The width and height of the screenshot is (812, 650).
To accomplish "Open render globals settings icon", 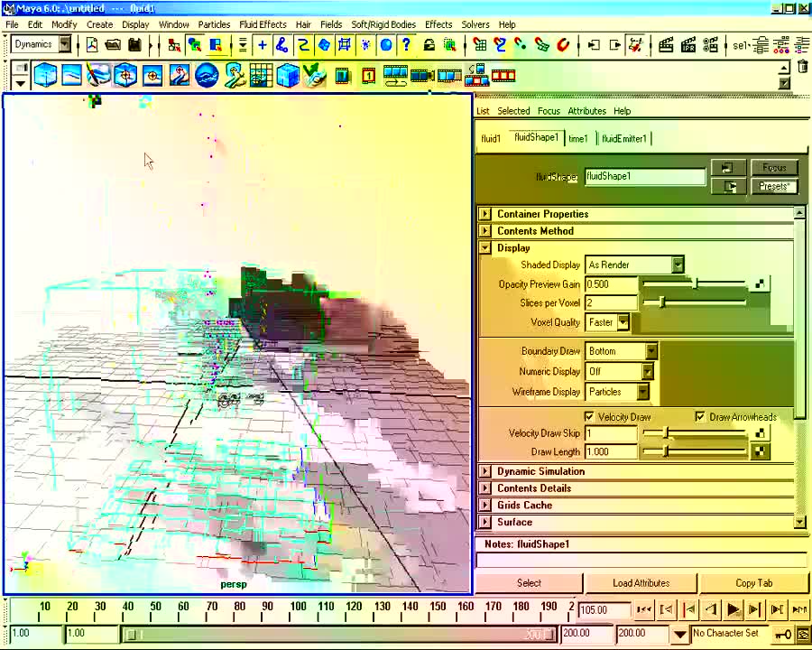I will [711, 44].
